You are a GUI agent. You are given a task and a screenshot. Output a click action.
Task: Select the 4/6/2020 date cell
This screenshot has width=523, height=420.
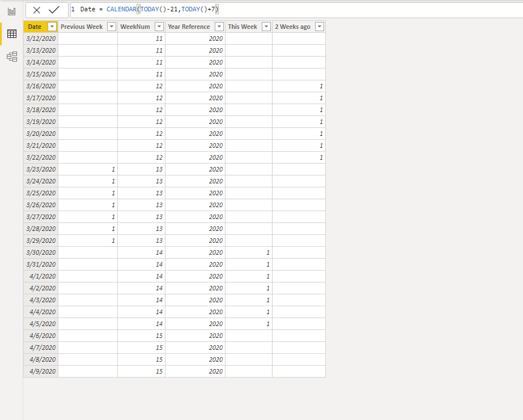pos(41,336)
